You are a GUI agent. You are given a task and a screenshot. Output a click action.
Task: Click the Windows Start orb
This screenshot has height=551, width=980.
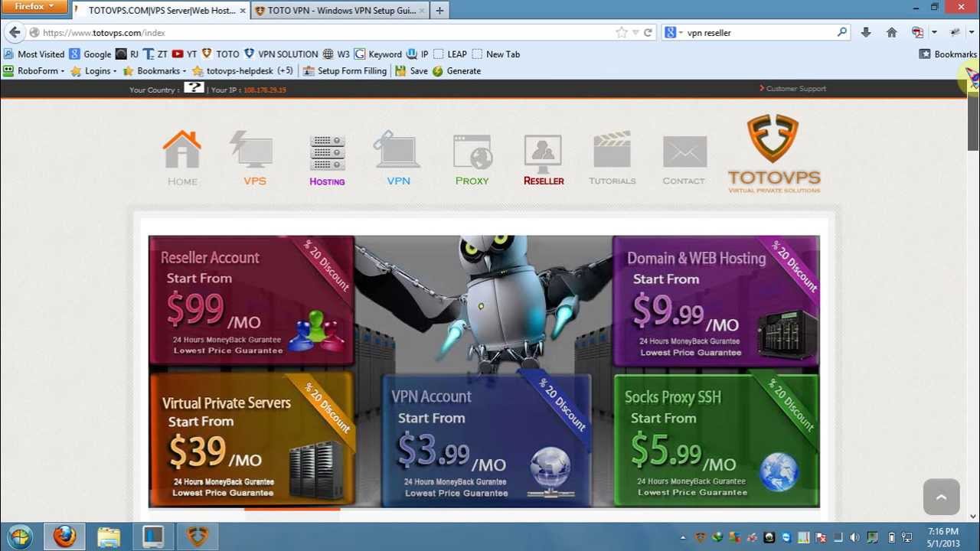[20, 536]
